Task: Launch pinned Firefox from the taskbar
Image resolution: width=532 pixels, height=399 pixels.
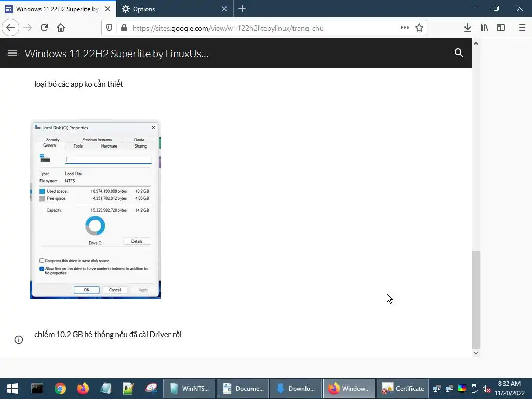Action: 83,389
